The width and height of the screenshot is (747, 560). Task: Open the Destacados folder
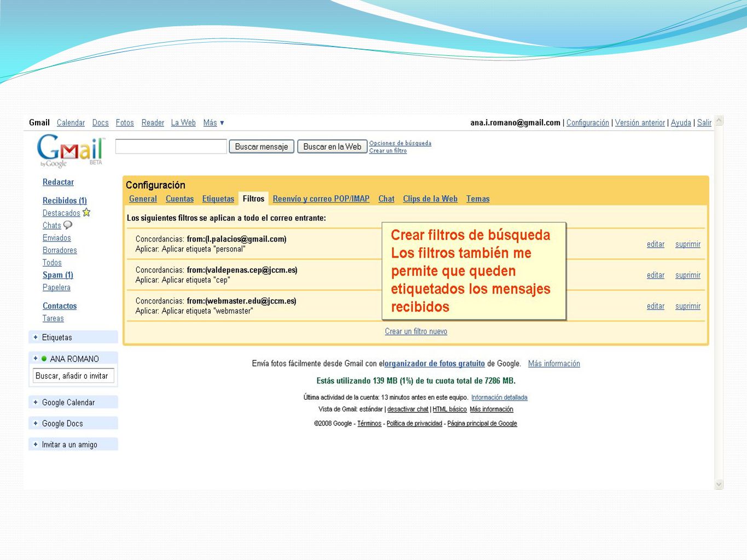(x=61, y=213)
